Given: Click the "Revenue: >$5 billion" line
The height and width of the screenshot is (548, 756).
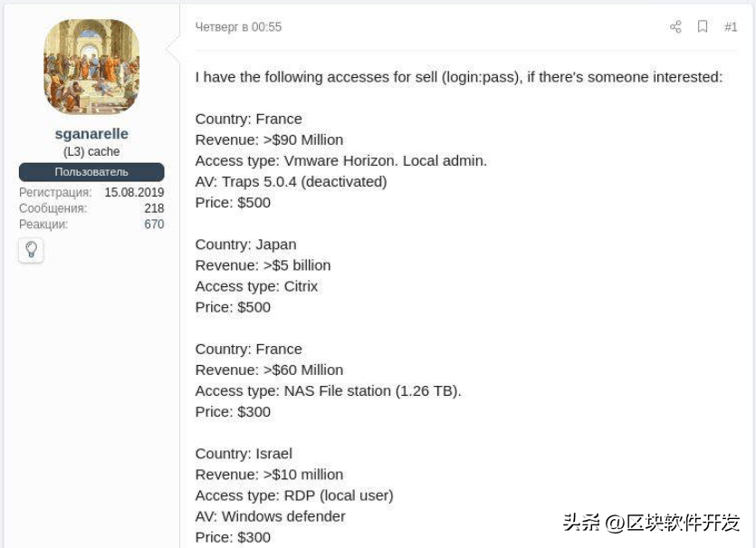Looking at the screenshot, I should coord(263,264).
